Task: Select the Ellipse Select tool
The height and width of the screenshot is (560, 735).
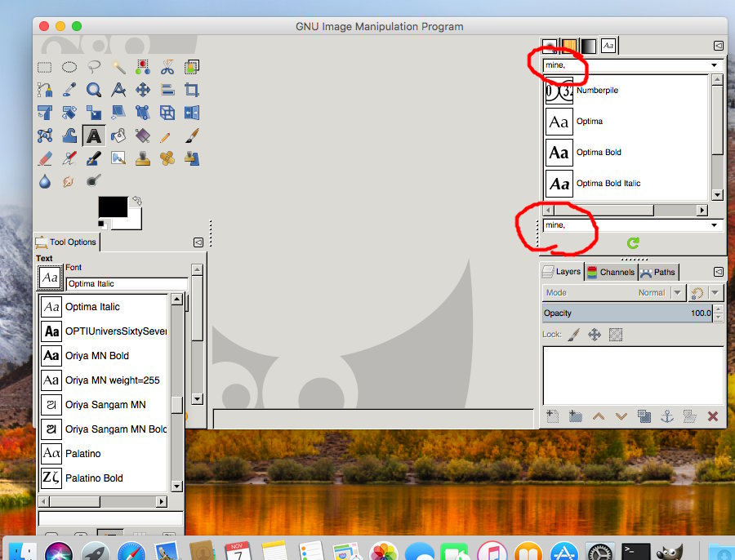Action: coord(69,68)
